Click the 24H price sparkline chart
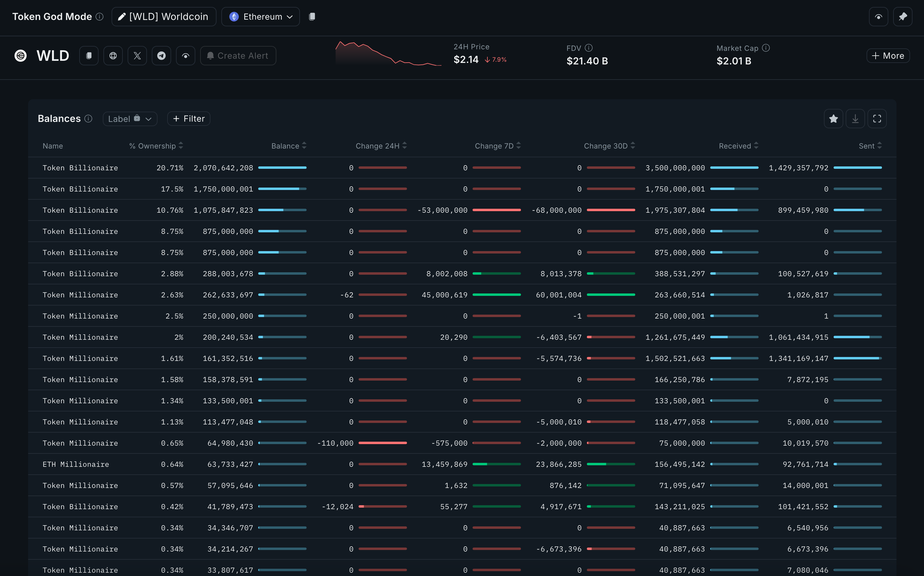The width and height of the screenshot is (924, 576). click(388, 55)
